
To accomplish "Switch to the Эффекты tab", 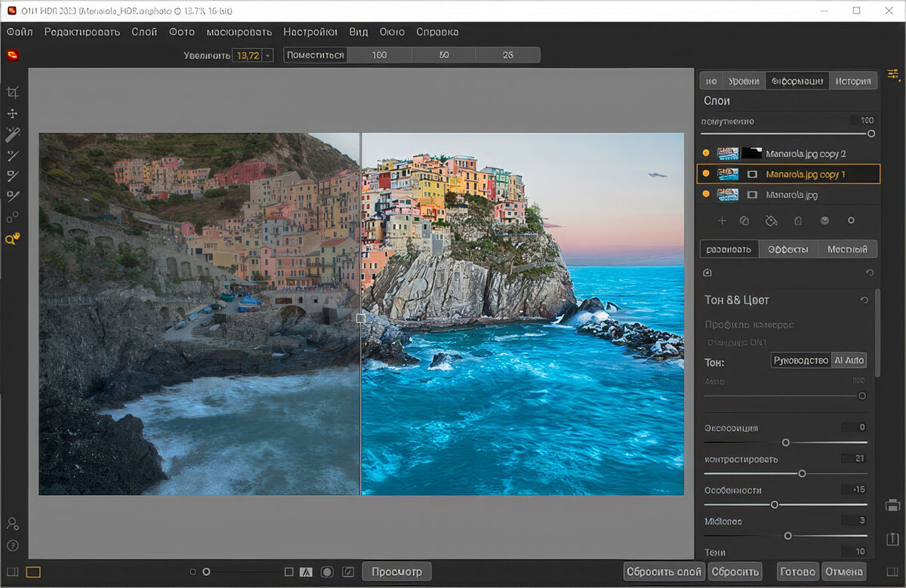I will coord(788,249).
